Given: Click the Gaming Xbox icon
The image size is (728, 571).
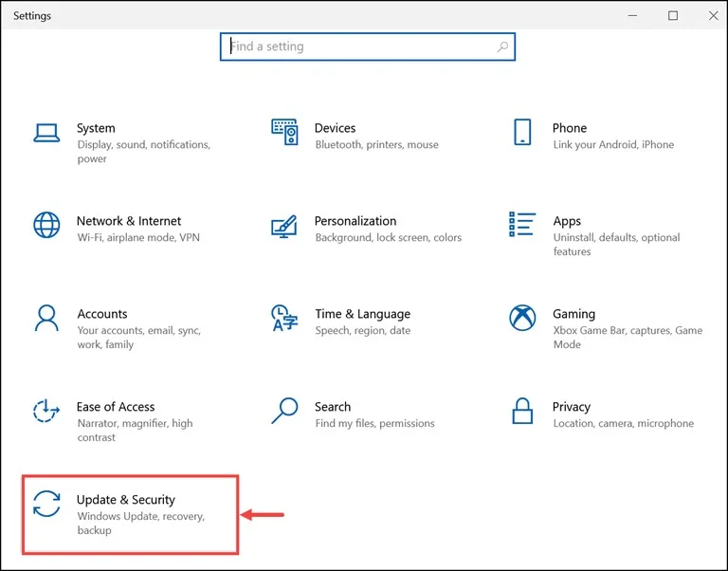Looking at the screenshot, I should pyautogui.click(x=522, y=318).
